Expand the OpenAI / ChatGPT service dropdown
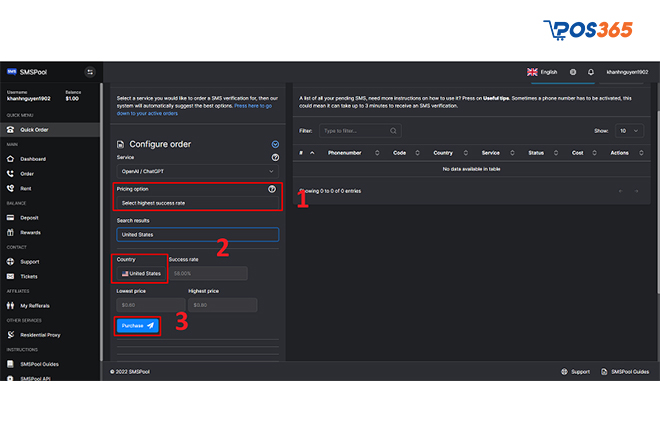Viewport: 660px width, 440px height. click(196, 171)
